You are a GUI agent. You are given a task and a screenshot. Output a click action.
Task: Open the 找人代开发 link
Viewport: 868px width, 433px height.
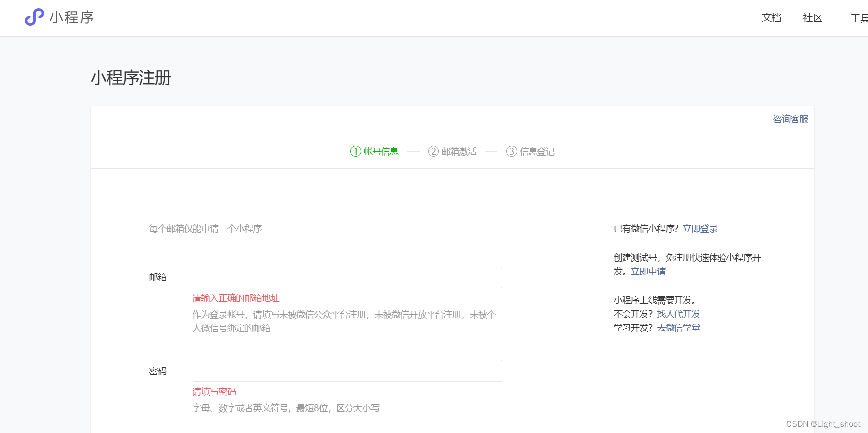tap(678, 314)
